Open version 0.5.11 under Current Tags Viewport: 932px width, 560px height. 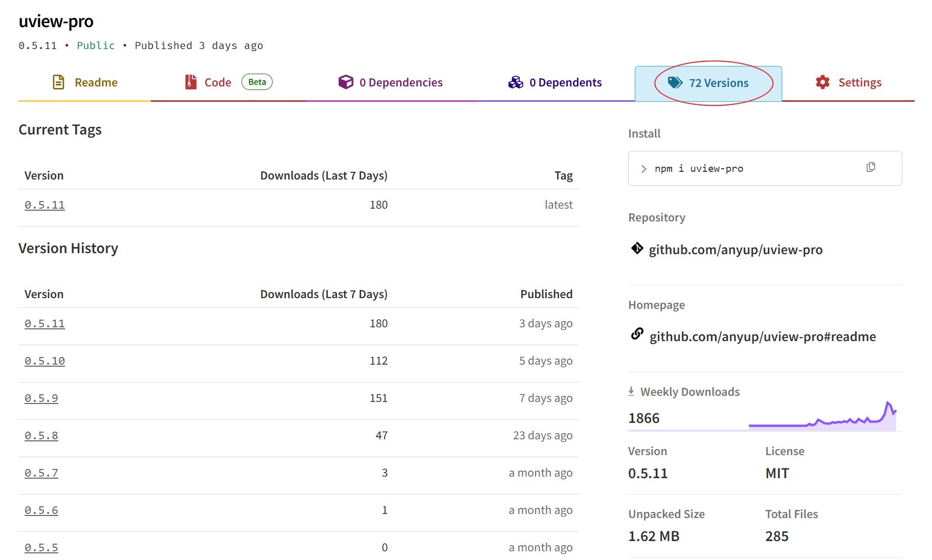45,205
